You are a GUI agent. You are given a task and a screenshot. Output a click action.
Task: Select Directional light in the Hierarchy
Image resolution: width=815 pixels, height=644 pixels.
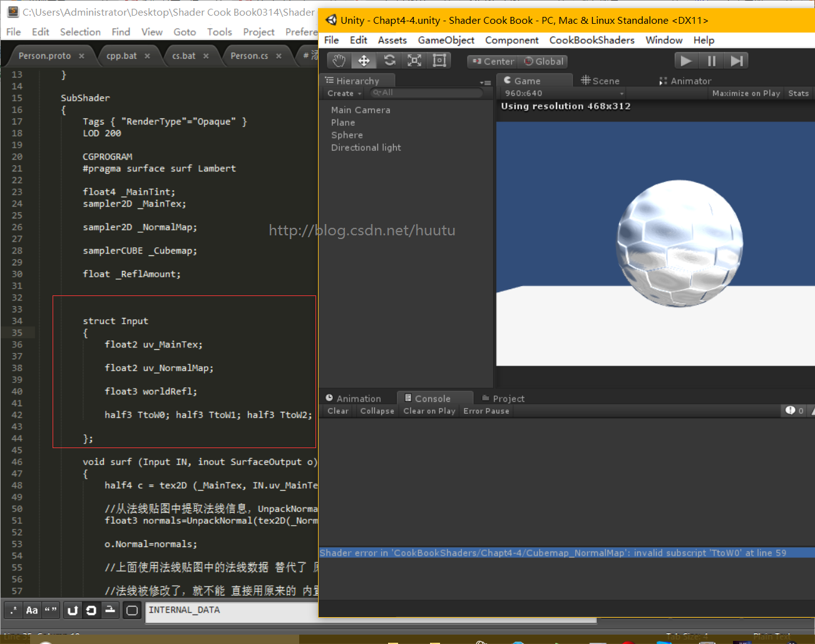coord(366,148)
